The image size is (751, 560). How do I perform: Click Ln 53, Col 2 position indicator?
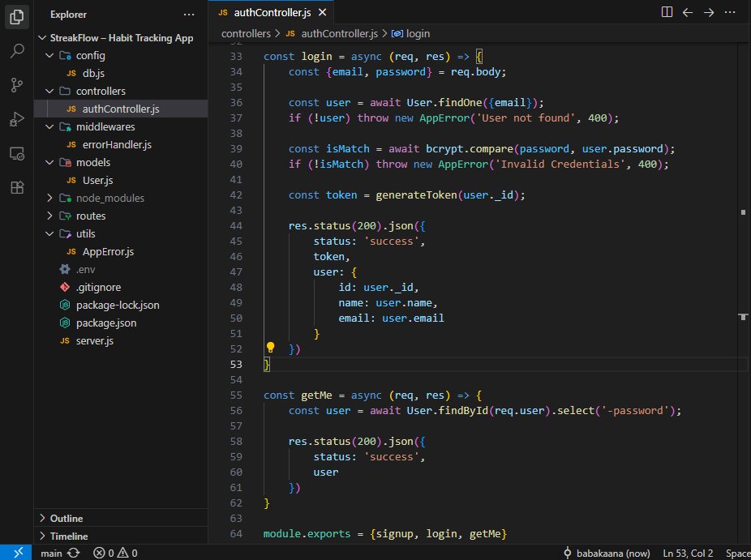coord(688,554)
